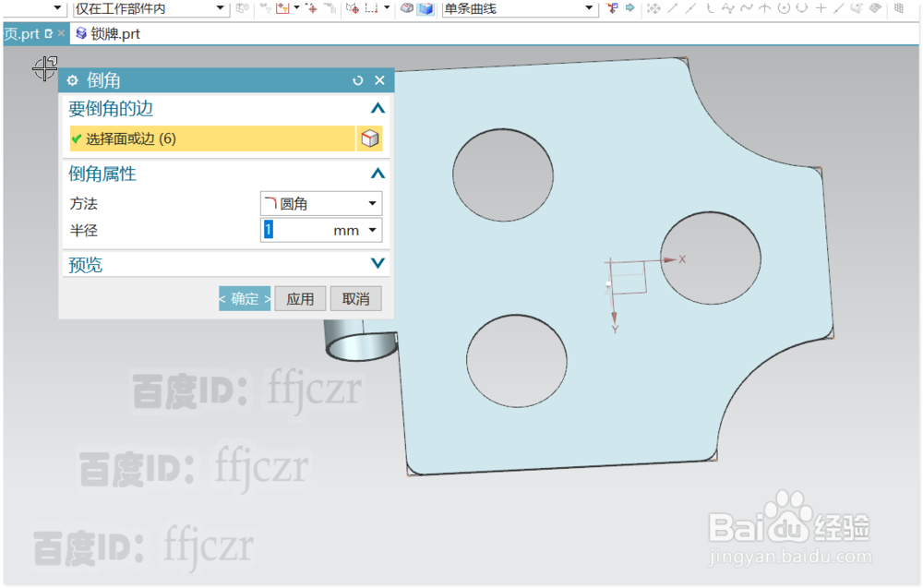The image size is (923, 588).
Task: Collapse the 要倒角的边 section
Action: (378, 108)
